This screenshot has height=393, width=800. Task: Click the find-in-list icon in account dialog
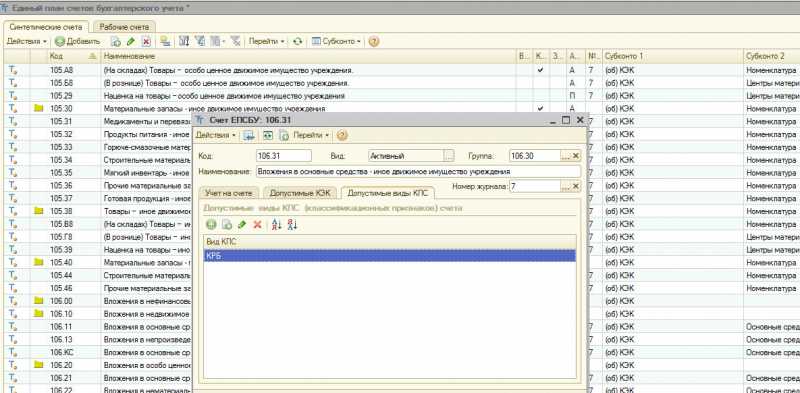pos(248,135)
